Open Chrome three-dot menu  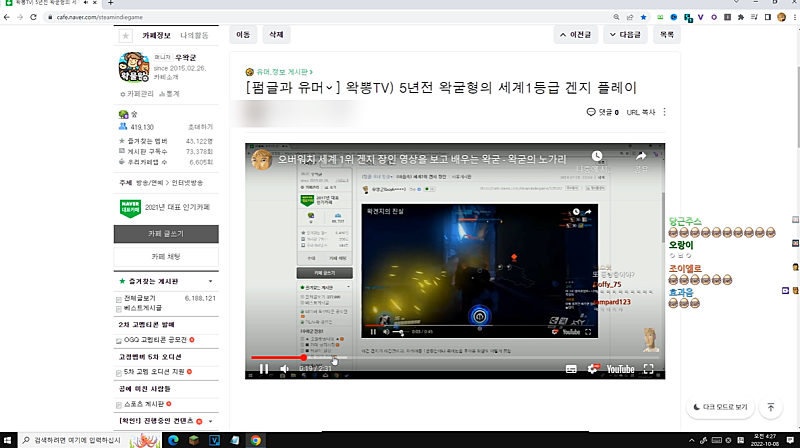click(795, 17)
